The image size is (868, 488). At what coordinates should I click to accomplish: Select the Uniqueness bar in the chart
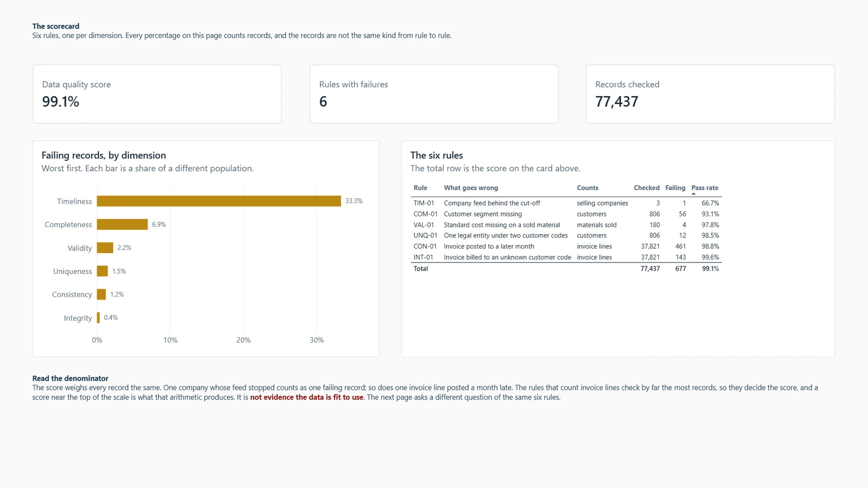coord(103,271)
